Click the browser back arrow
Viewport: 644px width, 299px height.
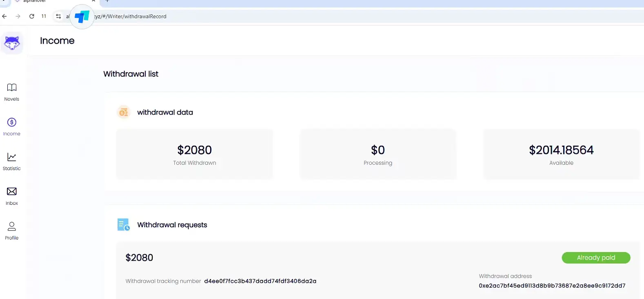[x=4, y=16]
